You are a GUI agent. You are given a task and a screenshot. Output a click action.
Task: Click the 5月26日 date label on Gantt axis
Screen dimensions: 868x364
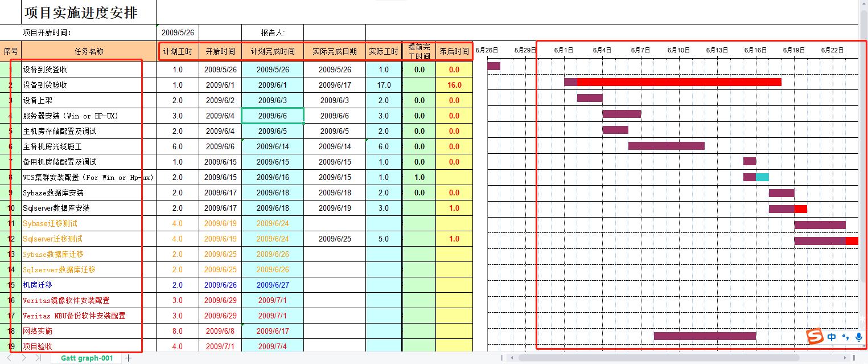[x=487, y=50]
